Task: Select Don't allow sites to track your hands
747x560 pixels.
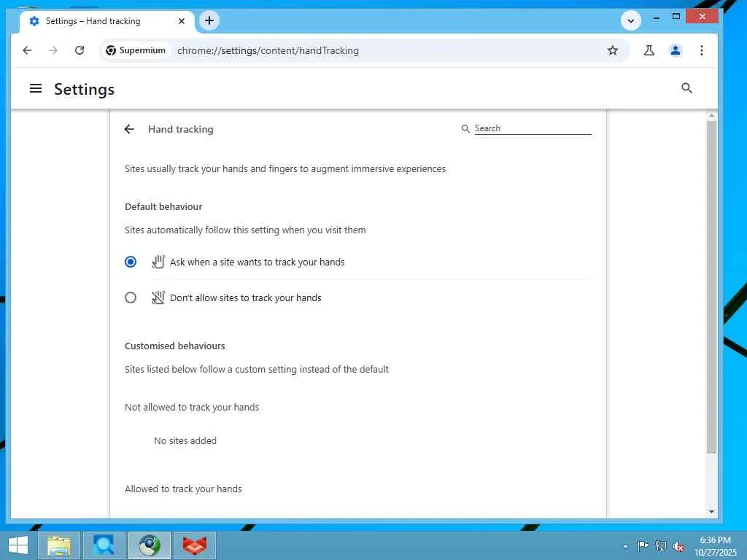Action: [131, 297]
